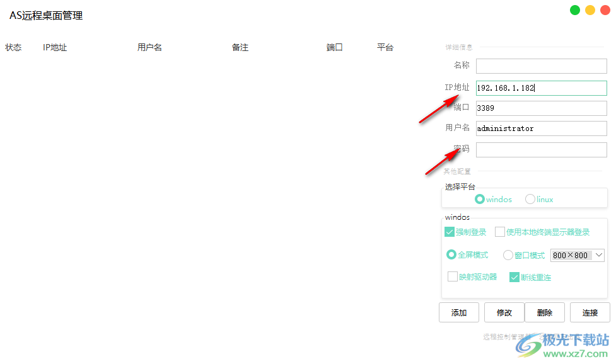Select 全屏模式 fullscreen radio button
Screen dimensions: 616x364
click(x=451, y=255)
